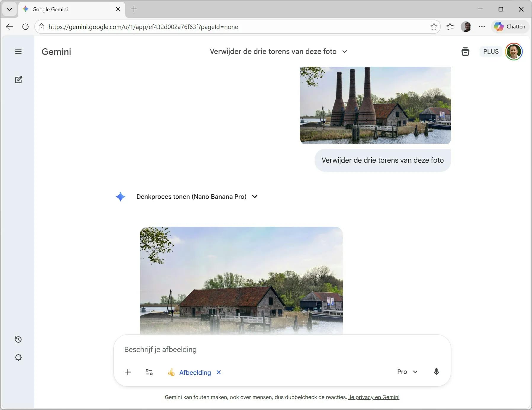532x410 pixels.
Task: Click the Gemini logo text
Action: click(56, 52)
